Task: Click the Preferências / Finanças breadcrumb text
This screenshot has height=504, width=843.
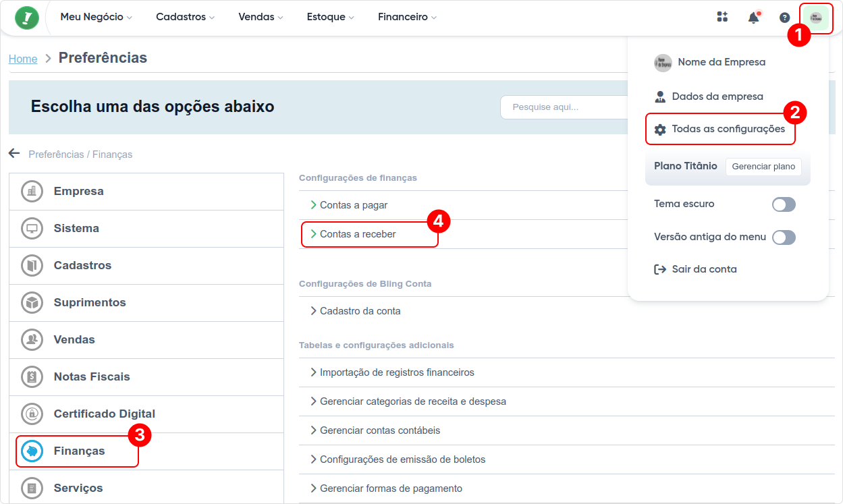Action: (x=80, y=155)
